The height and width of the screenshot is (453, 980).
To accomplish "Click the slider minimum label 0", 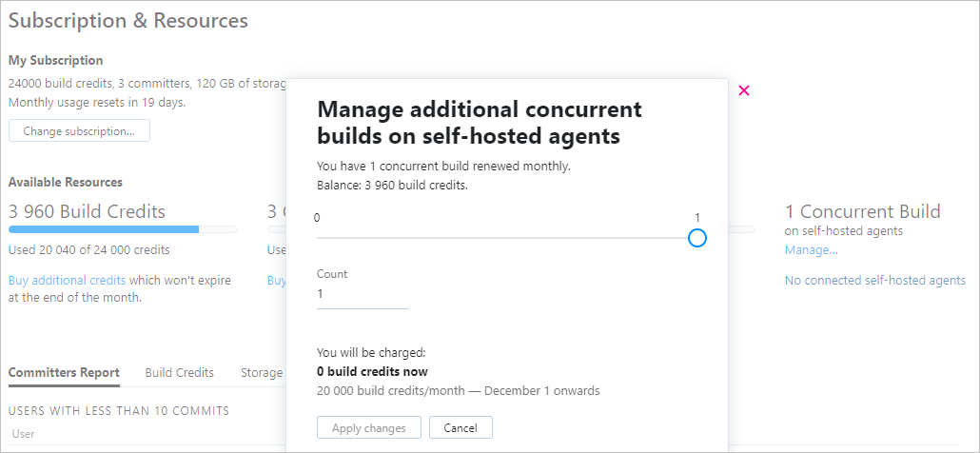I will click(x=320, y=218).
